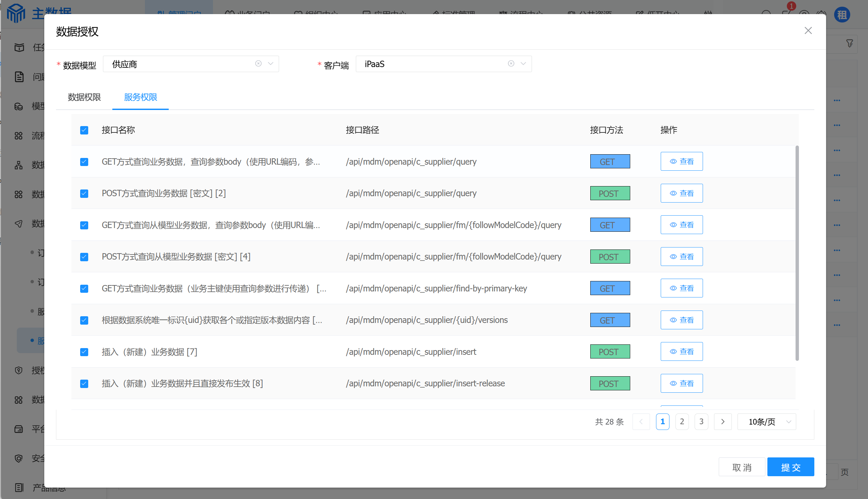The image size is (868, 499).
Task: Open the 10条/页 page size selector
Action: [x=766, y=422]
